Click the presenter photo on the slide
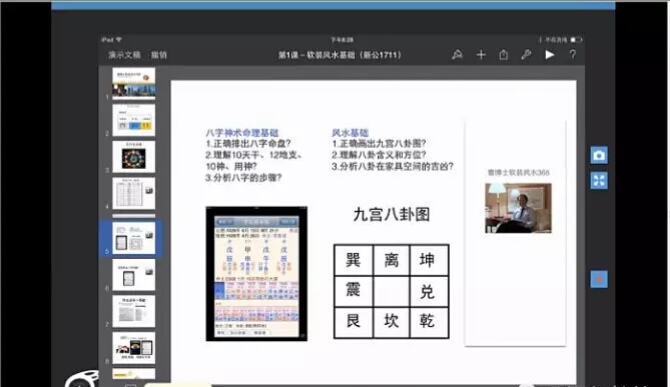The height and width of the screenshot is (387, 670). [518, 208]
